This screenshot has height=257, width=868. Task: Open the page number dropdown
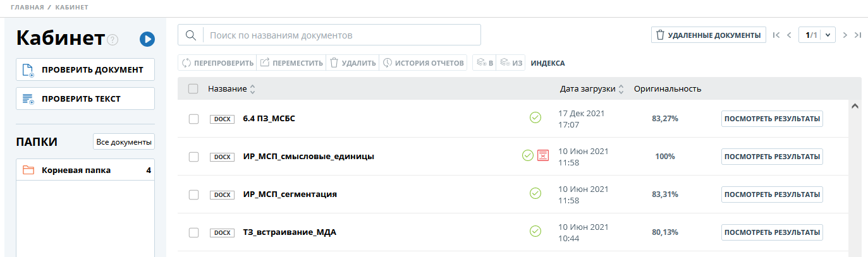click(828, 35)
